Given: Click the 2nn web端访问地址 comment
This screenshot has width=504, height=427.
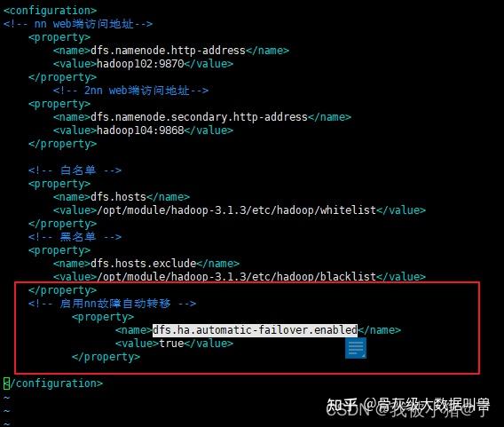Looking at the screenshot, I should 130,91.
